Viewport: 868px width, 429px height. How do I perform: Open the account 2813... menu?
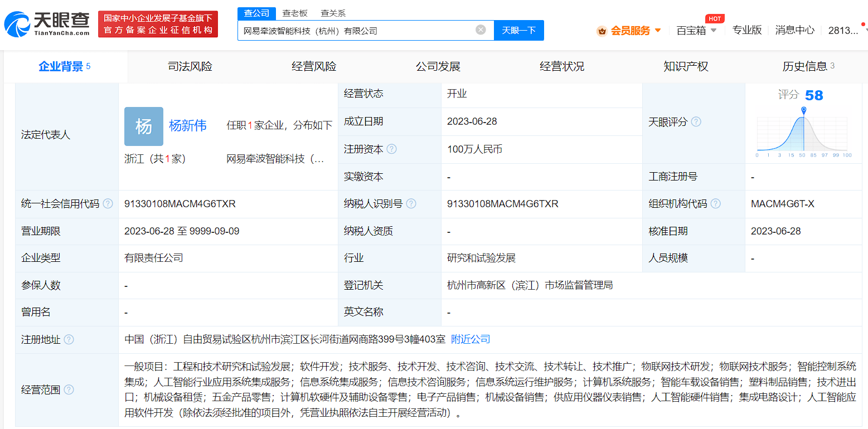pos(844,31)
